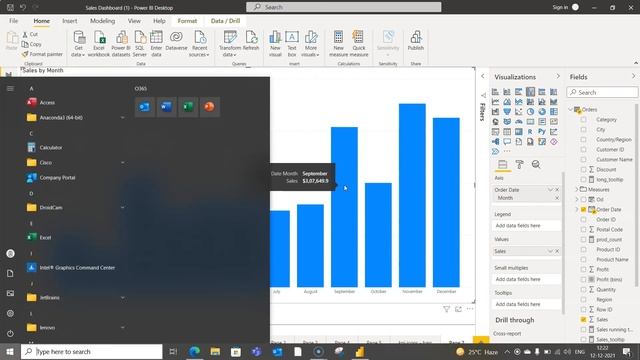
Task: Check the Discount field
Action: [x=583, y=169]
